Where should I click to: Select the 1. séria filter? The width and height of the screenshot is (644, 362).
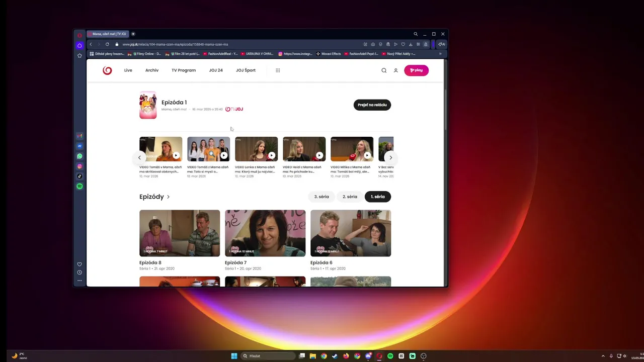pyautogui.click(x=378, y=197)
